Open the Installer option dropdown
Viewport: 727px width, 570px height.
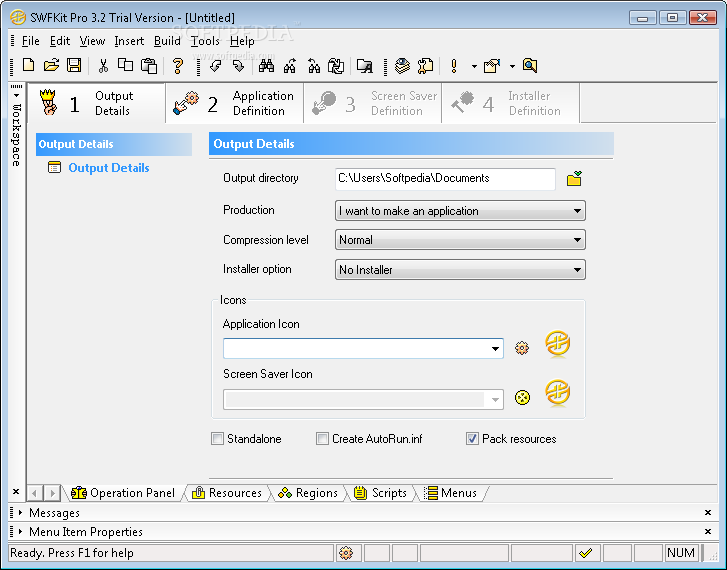[460, 270]
